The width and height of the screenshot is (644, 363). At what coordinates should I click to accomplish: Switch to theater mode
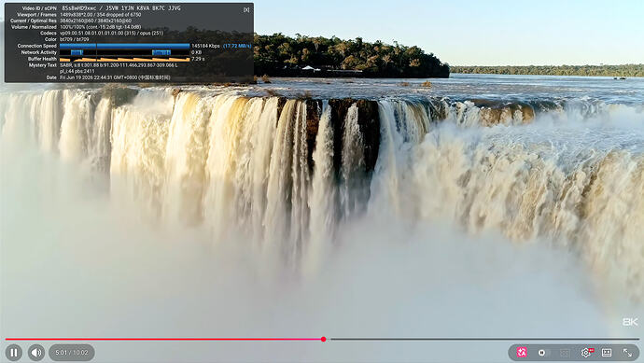pyautogui.click(x=607, y=353)
